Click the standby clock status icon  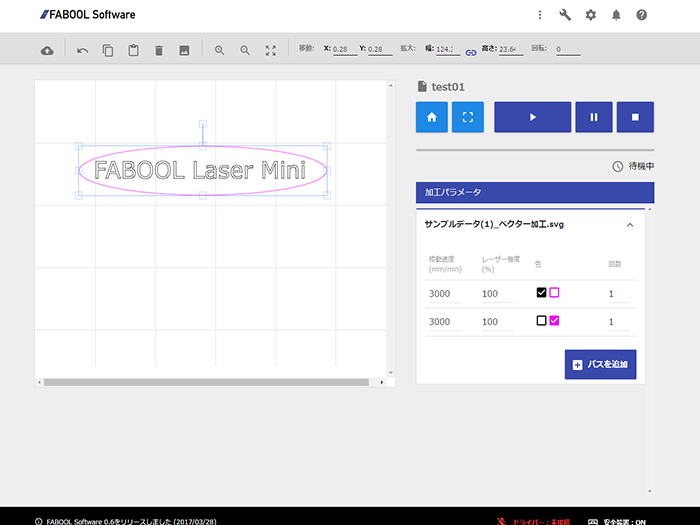point(617,167)
